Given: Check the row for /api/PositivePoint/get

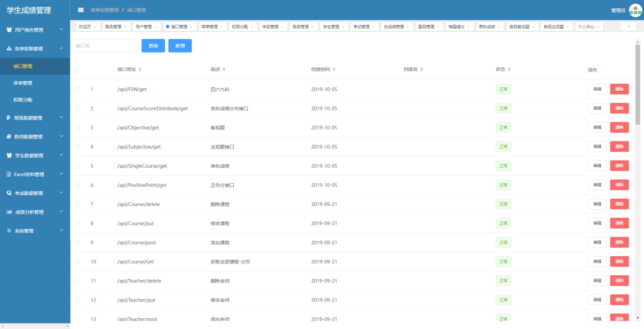Looking at the screenshot, I should 78,185.
